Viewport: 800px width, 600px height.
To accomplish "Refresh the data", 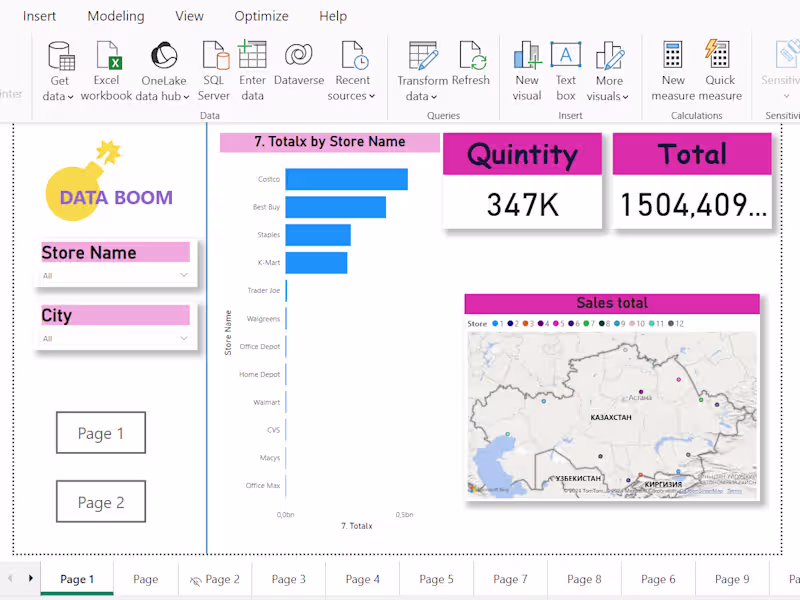I will coord(470,64).
